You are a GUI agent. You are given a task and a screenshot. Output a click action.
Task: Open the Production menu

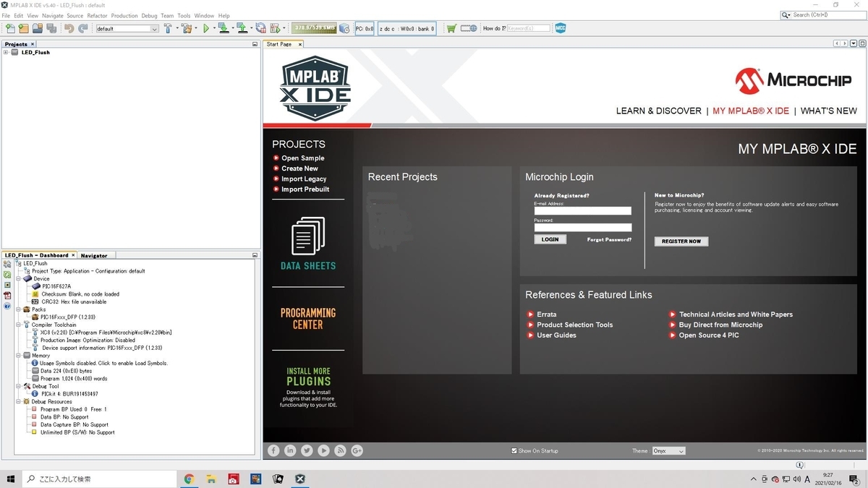click(x=124, y=15)
